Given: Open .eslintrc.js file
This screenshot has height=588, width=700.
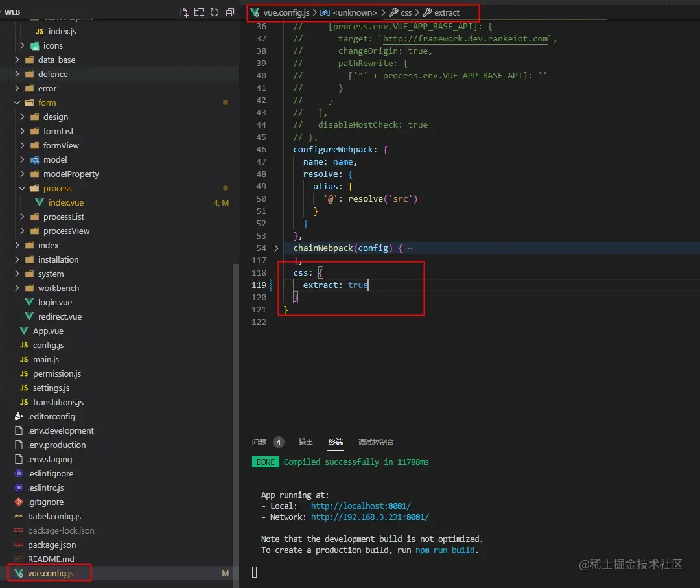Looking at the screenshot, I should [45, 488].
